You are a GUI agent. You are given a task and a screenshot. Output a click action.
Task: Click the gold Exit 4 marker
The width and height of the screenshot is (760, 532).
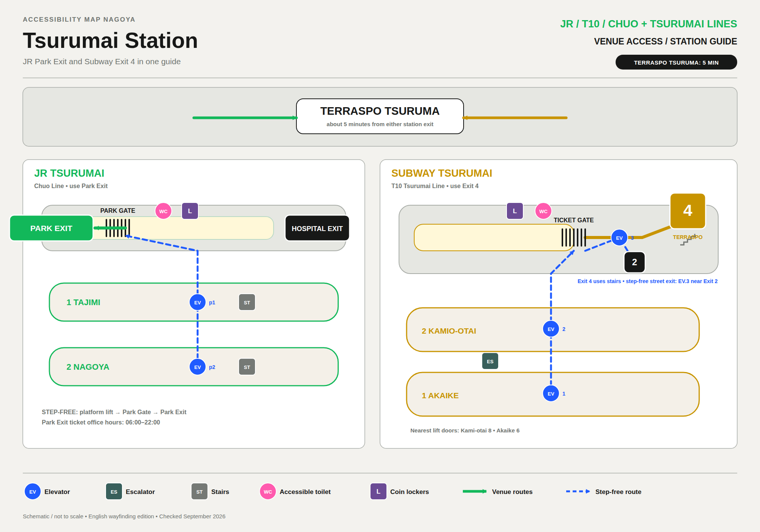point(688,211)
